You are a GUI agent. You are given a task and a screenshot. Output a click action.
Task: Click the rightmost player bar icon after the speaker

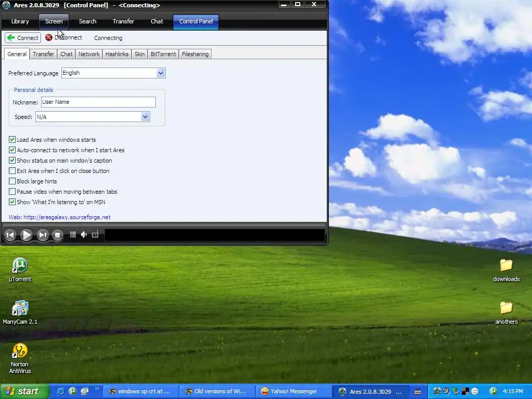[95, 234]
